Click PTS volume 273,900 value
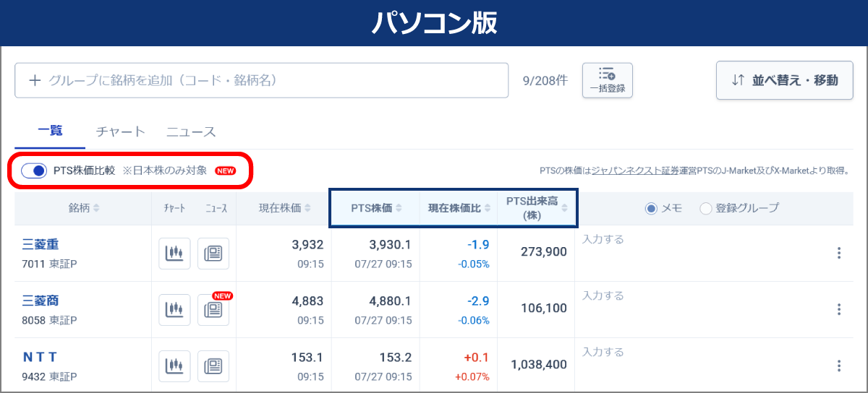The height and width of the screenshot is (393, 868). (544, 252)
